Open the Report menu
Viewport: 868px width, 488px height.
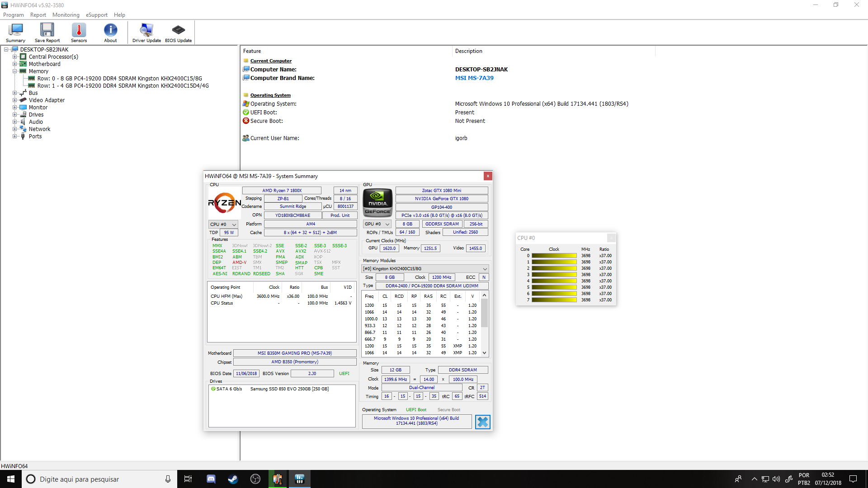[x=38, y=15]
